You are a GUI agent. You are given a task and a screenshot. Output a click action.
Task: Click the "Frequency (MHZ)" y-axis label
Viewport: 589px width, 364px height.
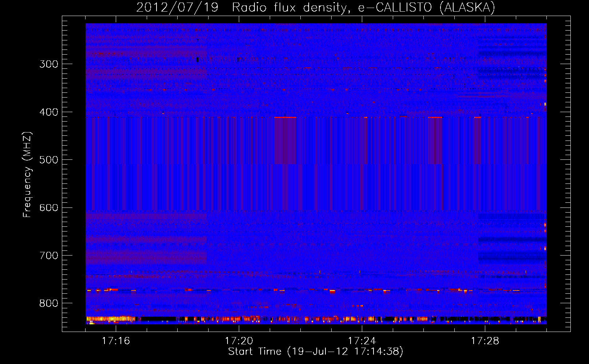(x=27, y=174)
